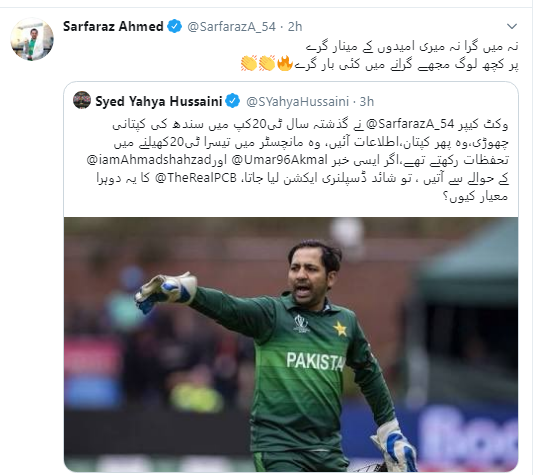Click the @TheRealPCB mention
Viewport: 537px width, 475px height.
click(196, 178)
